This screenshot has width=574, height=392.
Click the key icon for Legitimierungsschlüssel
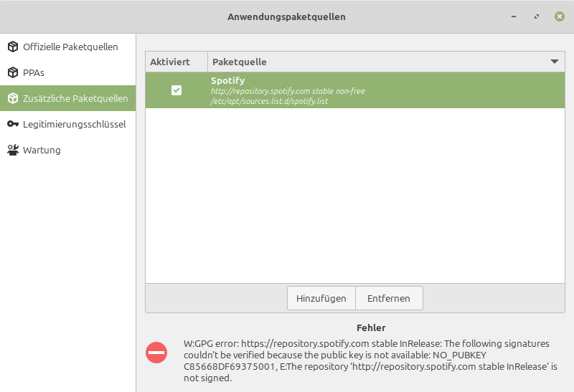[13, 125]
